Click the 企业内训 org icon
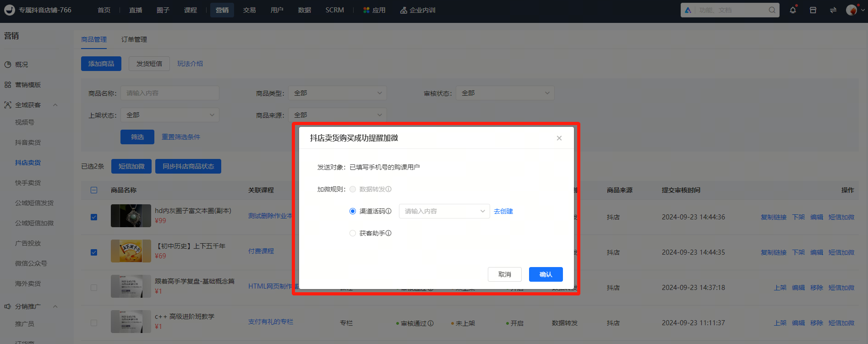 pos(404,10)
